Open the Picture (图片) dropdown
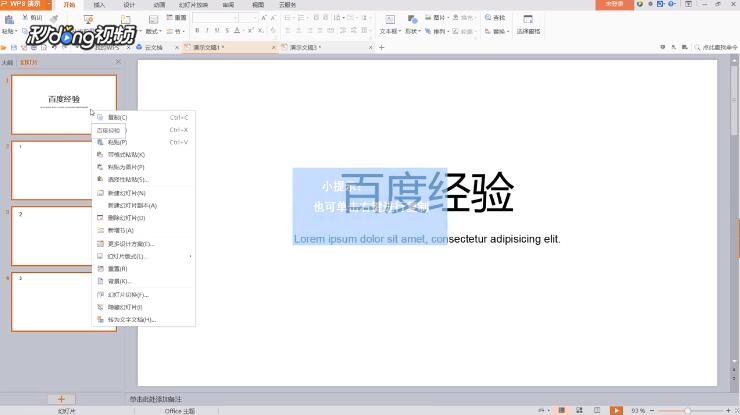This screenshot has width=740, height=415. click(x=437, y=17)
